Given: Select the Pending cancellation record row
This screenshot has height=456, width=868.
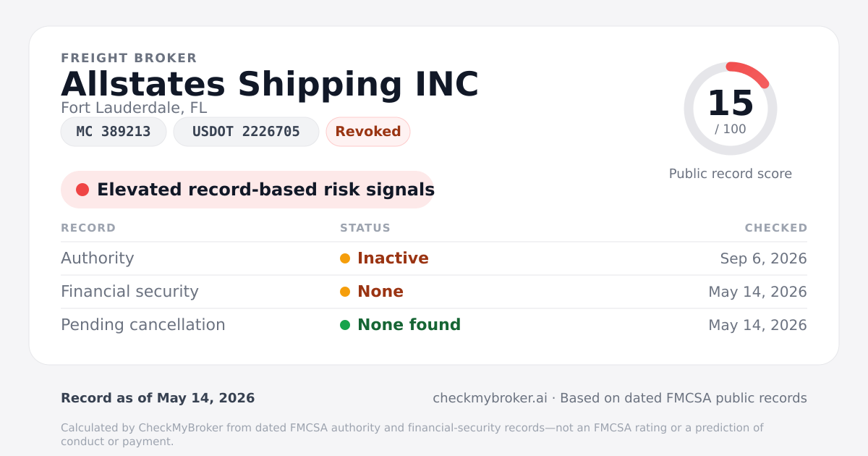Looking at the screenshot, I should click(x=434, y=325).
